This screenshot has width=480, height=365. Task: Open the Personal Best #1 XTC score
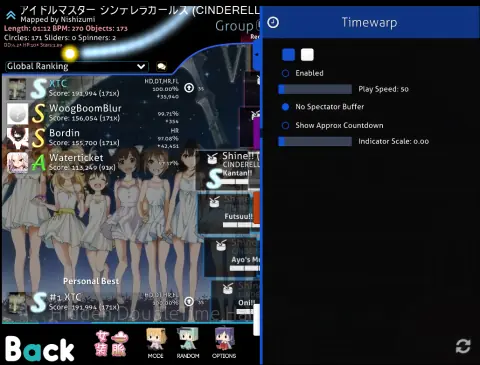pos(93,303)
